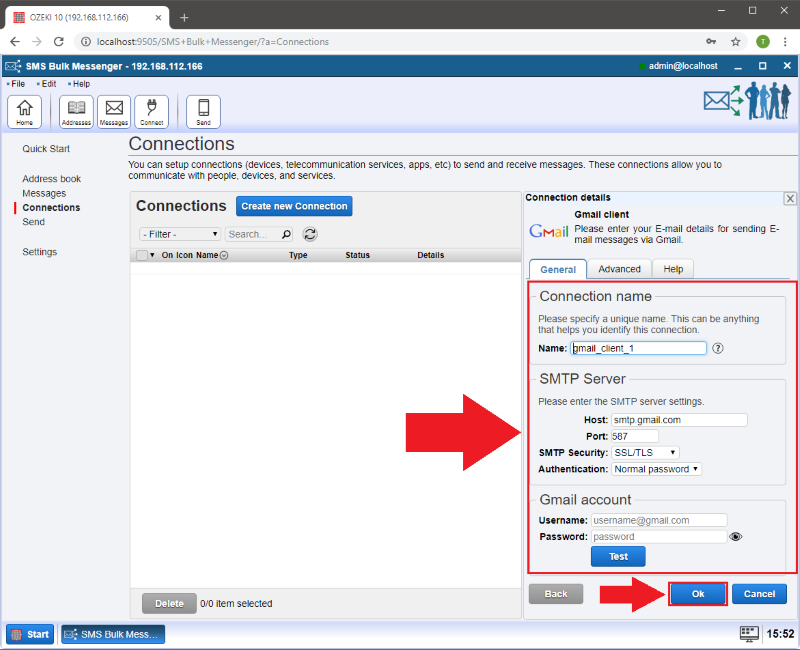Click the Connect plug icon
Image resolution: width=800 pixels, height=650 pixels.
coord(152,111)
